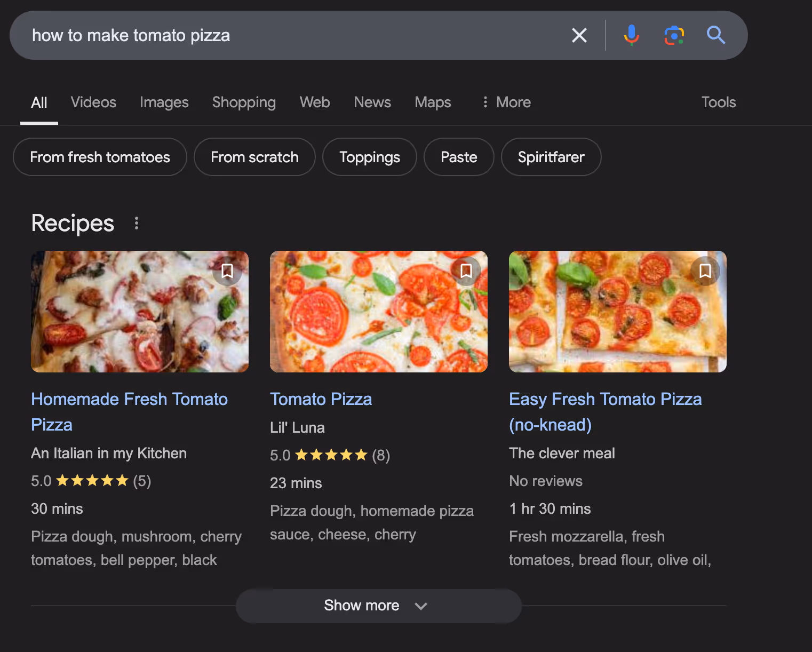Click the Recipes section heading
Viewport: 812px width, 652px height.
(73, 223)
